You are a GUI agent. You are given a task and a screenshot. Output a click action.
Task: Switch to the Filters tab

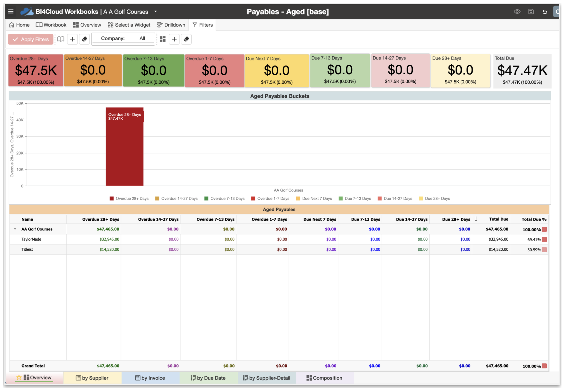coord(203,25)
